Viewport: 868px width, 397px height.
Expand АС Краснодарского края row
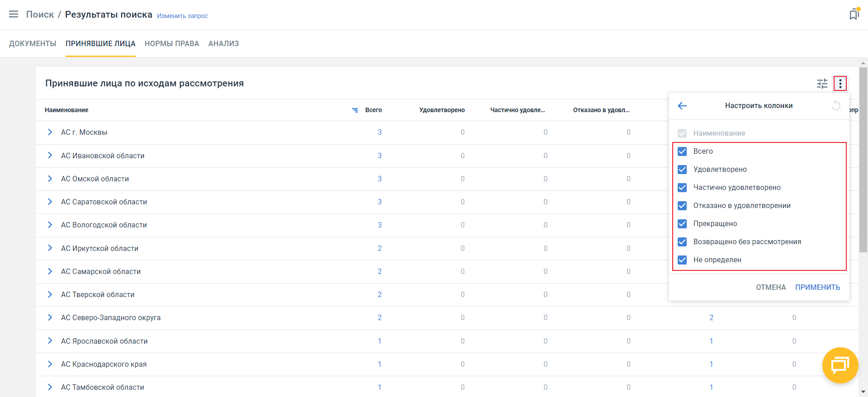pyautogui.click(x=50, y=364)
